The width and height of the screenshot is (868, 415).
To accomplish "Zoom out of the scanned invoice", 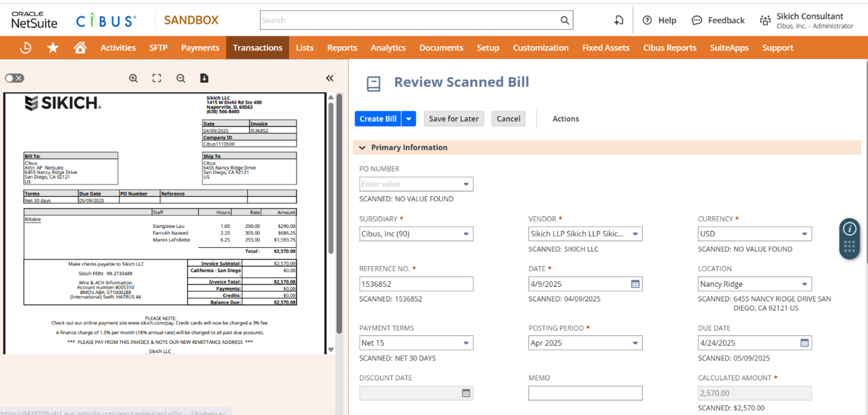I will pyautogui.click(x=180, y=78).
